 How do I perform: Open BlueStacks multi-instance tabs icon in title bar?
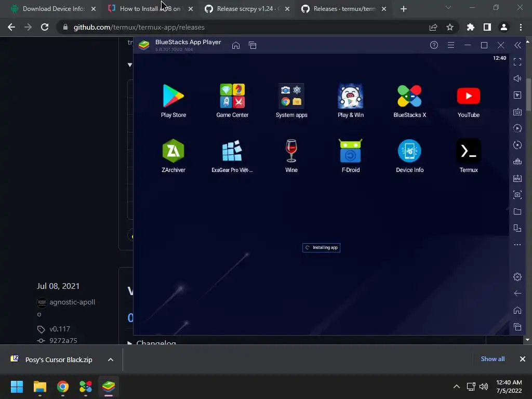252,45
